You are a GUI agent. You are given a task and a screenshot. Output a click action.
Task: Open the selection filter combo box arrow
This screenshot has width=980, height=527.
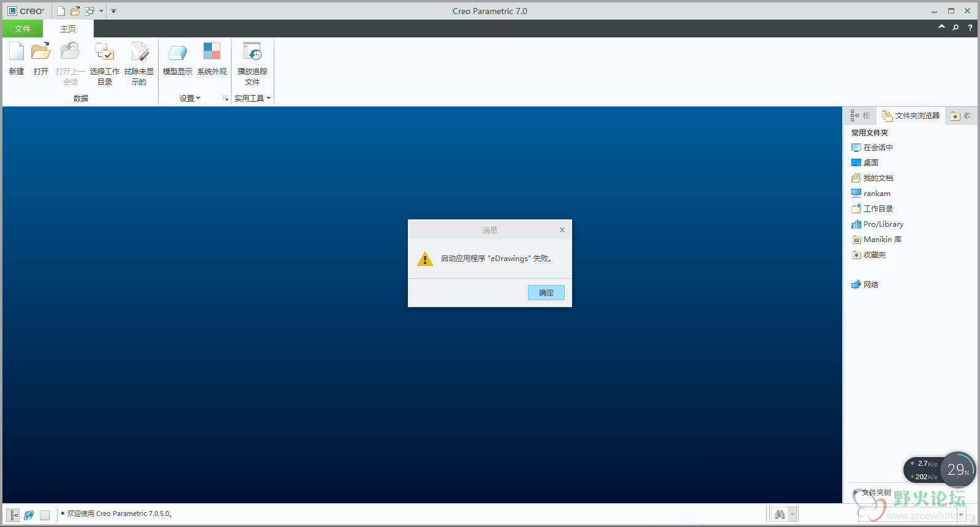[x=961, y=514]
